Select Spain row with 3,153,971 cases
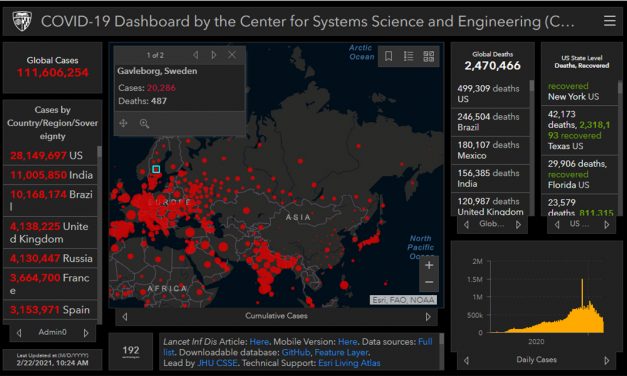This screenshot has height=376, width=627. tap(50, 310)
